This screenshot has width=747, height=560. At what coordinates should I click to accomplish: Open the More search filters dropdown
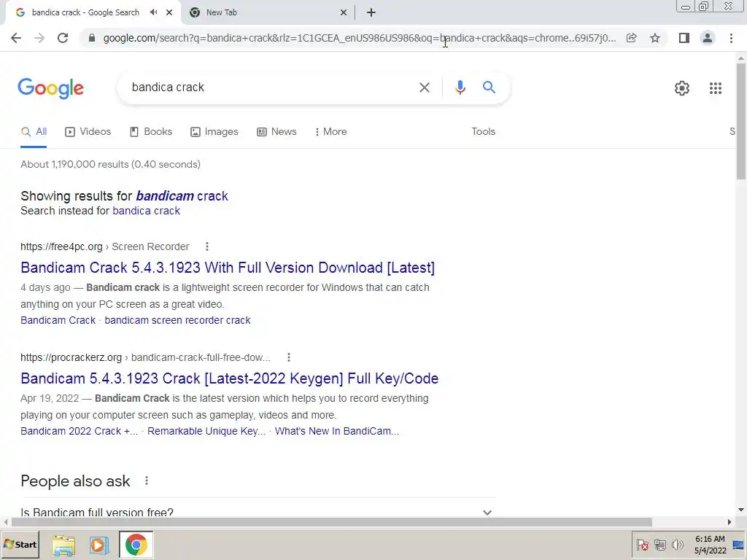(x=330, y=131)
